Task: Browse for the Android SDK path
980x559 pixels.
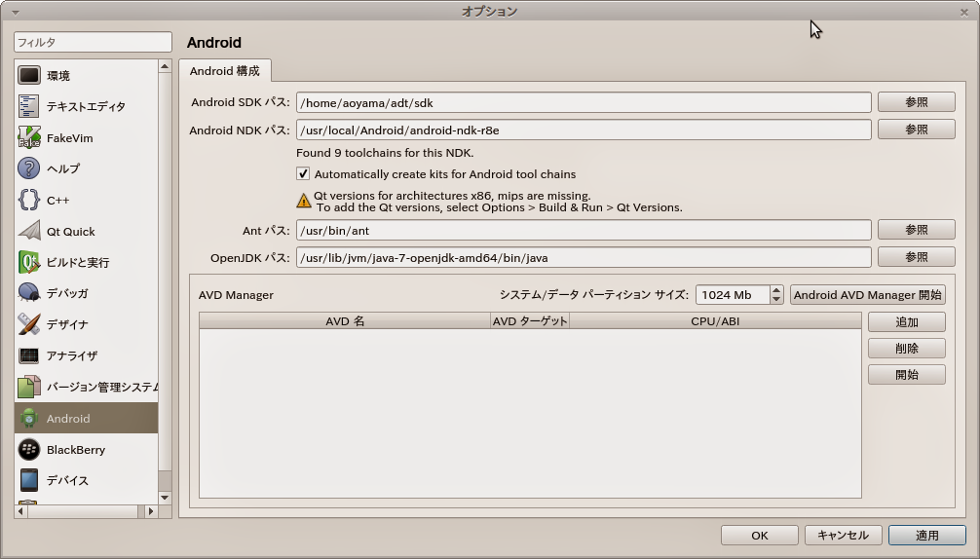Action: [x=917, y=102]
